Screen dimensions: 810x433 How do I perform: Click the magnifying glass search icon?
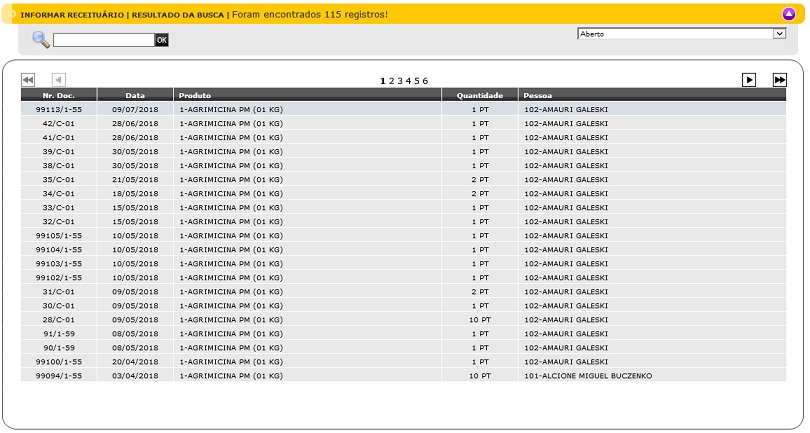[40, 39]
